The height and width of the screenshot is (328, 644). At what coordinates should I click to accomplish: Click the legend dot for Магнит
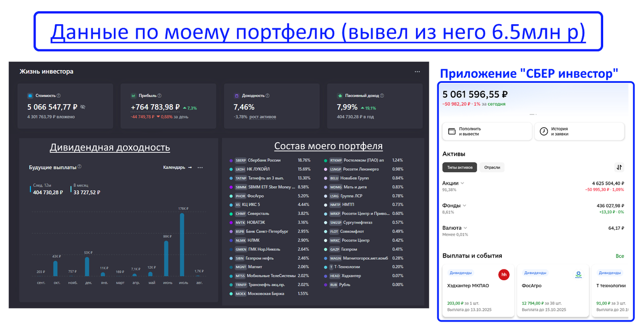tap(231, 267)
